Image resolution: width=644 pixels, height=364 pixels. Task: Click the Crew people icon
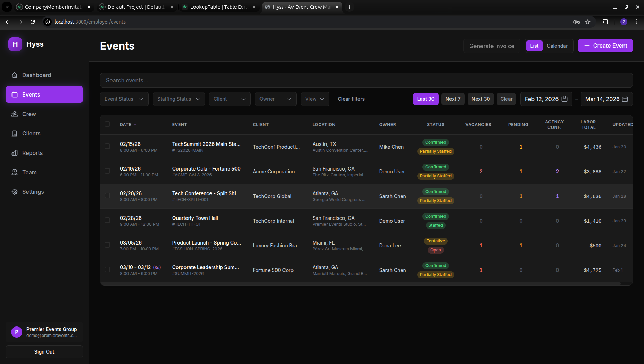click(x=15, y=114)
